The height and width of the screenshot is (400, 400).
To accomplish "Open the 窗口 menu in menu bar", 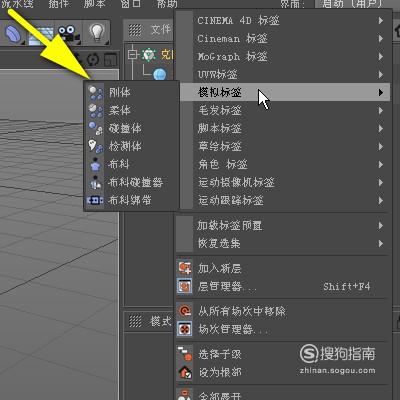I will coord(131,4).
